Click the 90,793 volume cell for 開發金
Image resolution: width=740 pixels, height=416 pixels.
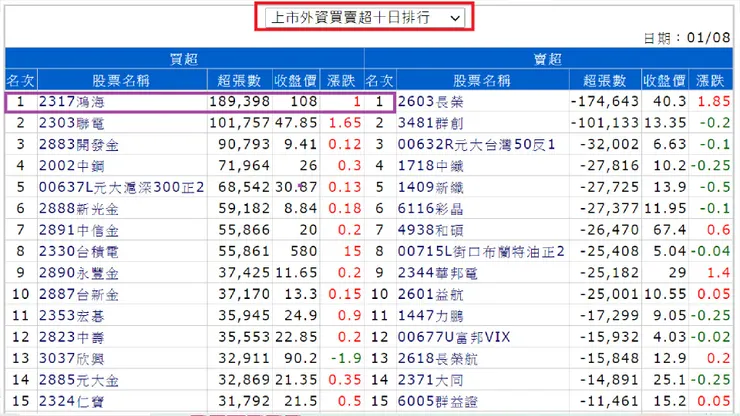244,144
